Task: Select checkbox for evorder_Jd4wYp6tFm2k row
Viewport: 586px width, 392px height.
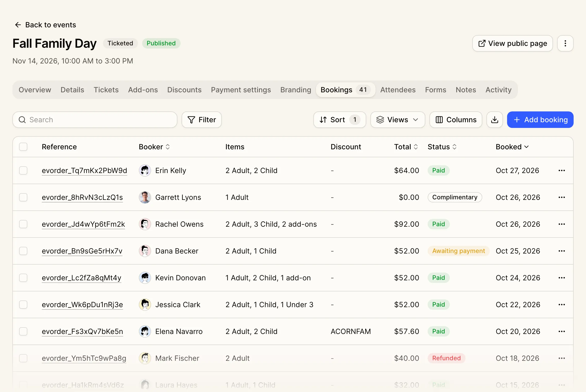Action: [23, 224]
